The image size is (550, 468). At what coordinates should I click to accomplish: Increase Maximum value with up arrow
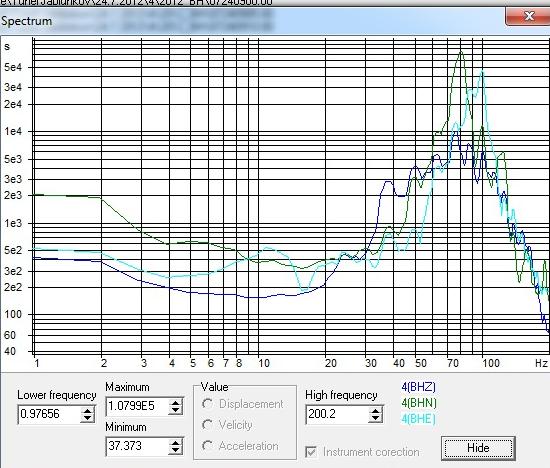[175, 402]
